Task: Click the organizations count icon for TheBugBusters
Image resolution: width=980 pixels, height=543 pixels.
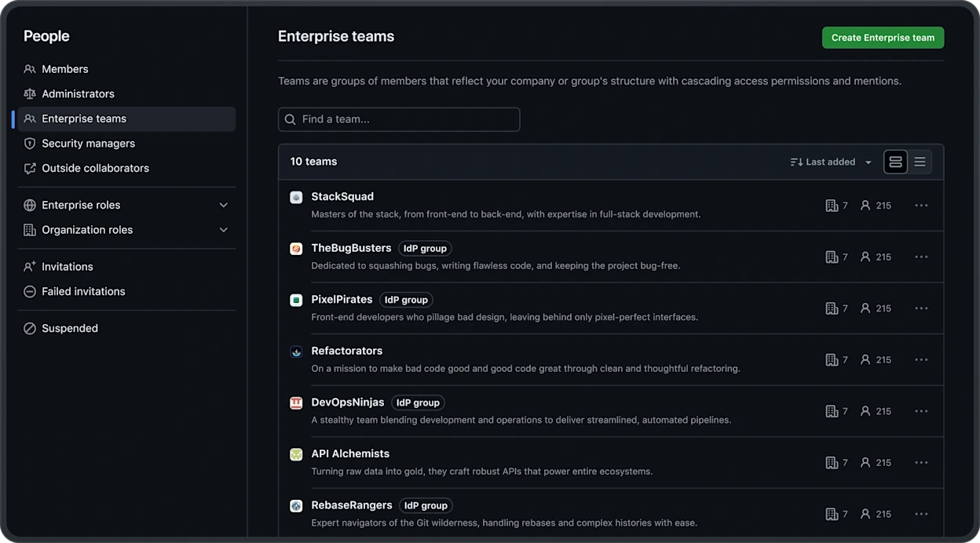Action: point(832,257)
